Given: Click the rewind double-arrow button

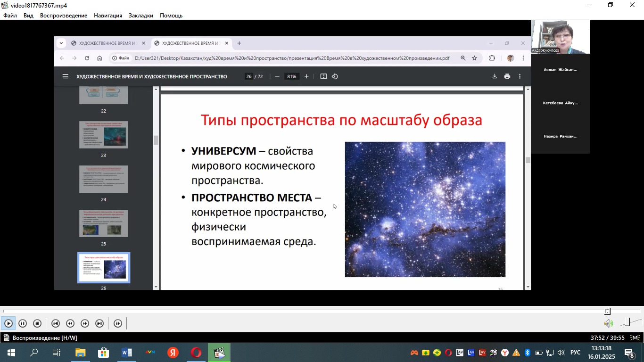Looking at the screenshot, I should point(70,323).
